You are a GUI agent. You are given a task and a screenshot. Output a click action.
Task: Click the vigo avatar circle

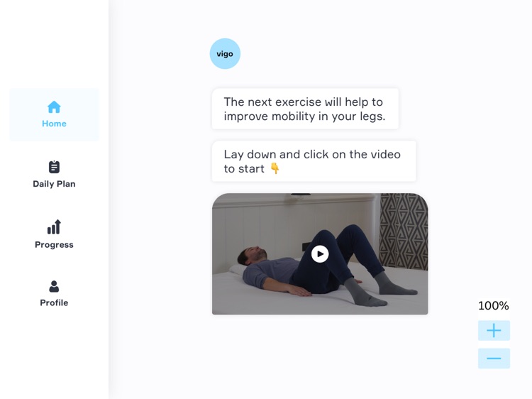[225, 54]
